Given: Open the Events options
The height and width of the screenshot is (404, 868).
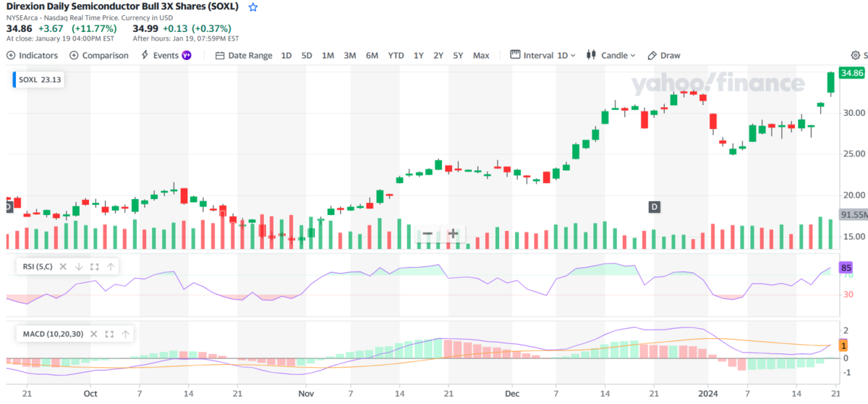Looking at the screenshot, I should (x=160, y=55).
